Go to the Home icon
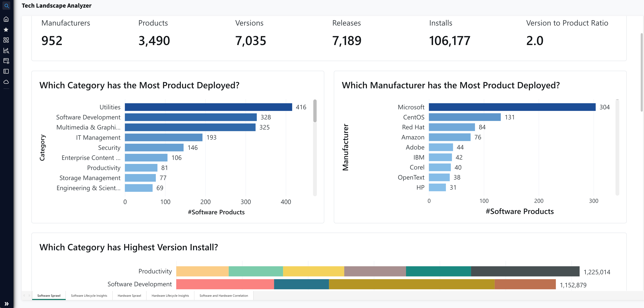The image size is (644, 308). pos(6,19)
